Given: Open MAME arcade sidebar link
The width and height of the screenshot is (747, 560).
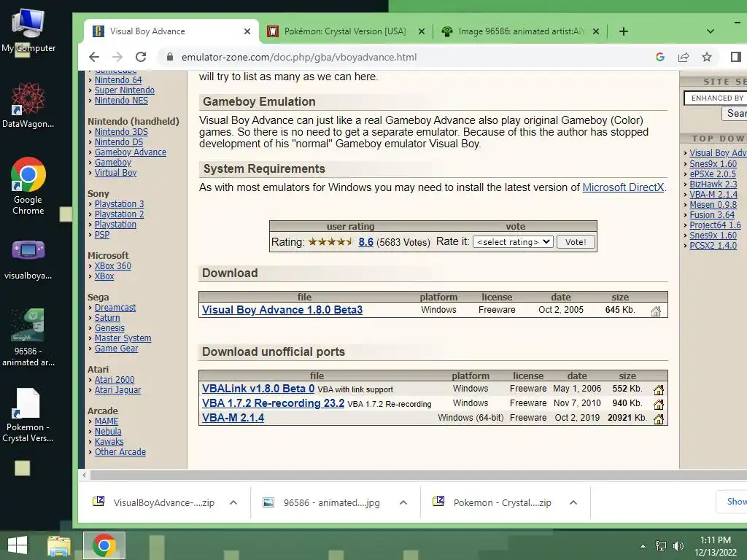Looking at the screenshot, I should click(x=107, y=421).
